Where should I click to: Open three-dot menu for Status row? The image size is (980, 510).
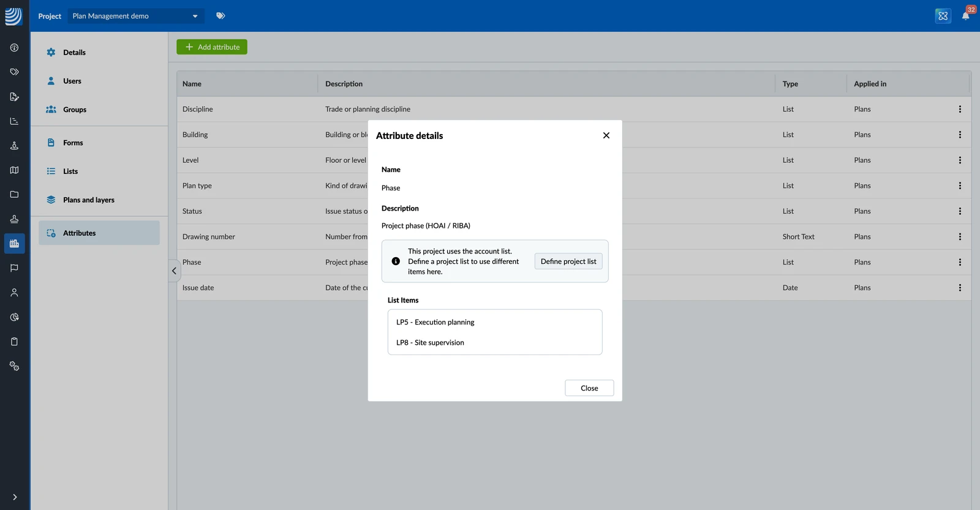point(960,211)
